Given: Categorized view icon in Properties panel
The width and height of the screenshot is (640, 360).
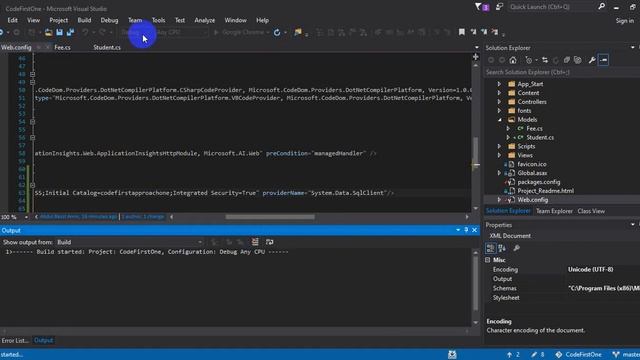Looking at the screenshot, I should tap(491, 248).
